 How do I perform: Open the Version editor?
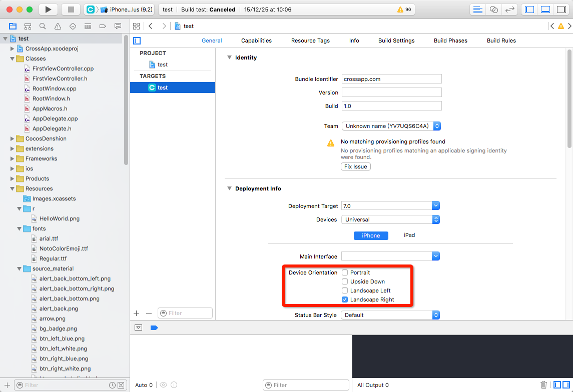click(x=509, y=9)
